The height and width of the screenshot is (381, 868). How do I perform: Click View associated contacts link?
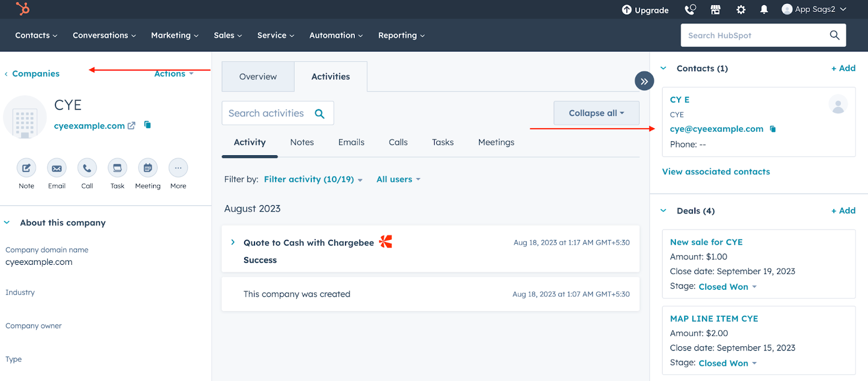pyautogui.click(x=716, y=172)
